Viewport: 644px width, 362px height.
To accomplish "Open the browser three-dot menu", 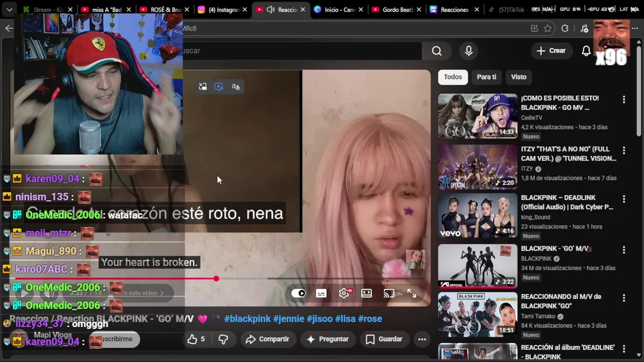I will point(635,29).
